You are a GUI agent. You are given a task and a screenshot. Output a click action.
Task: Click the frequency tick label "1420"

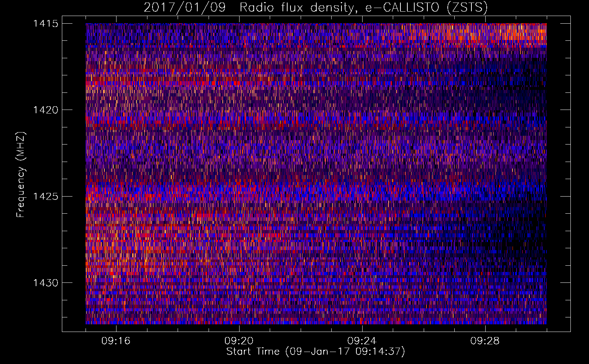46,110
